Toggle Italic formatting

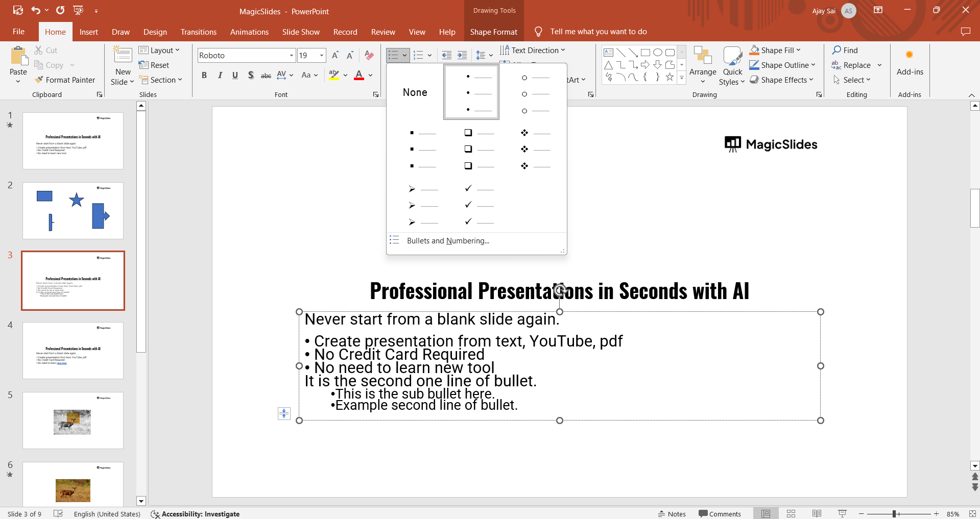pyautogui.click(x=220, y=75)
